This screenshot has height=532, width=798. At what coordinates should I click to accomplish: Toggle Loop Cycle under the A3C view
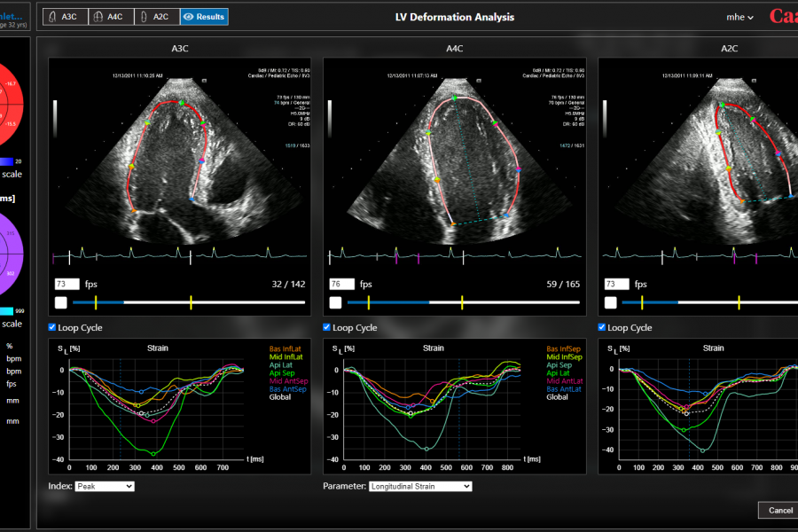pyautogui.click(x=52, y=327)
